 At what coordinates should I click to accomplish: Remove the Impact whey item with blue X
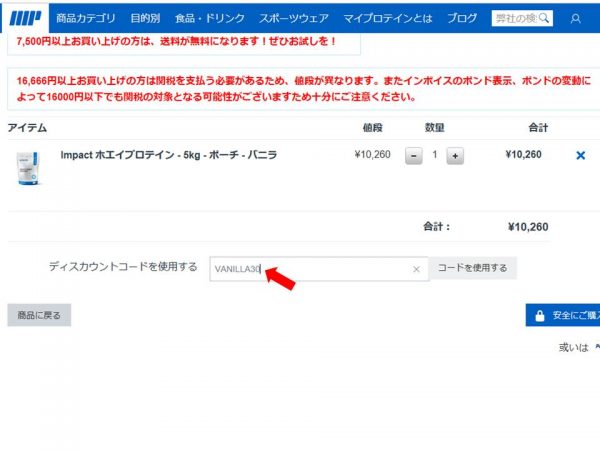pyautogui.click(x=580, y=155)
